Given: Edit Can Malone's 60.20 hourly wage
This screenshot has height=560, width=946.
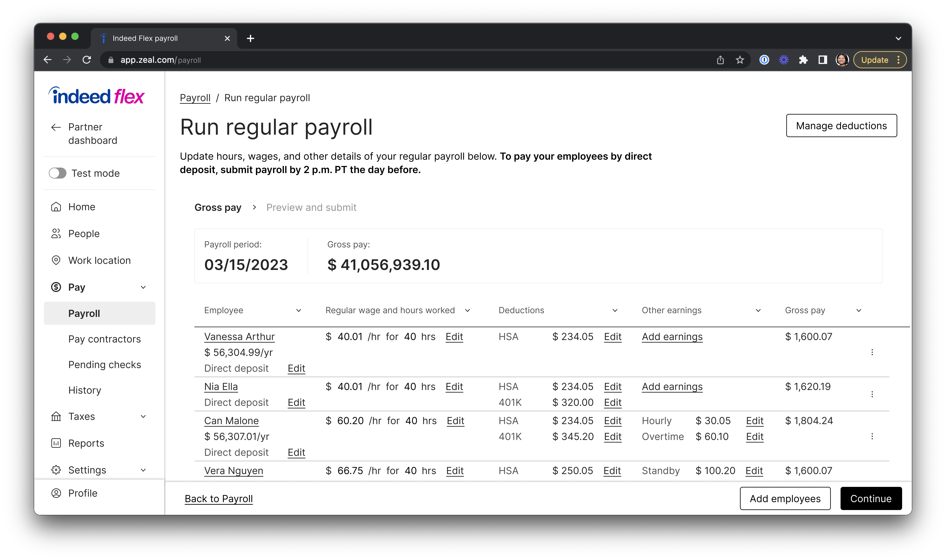Looking at the screenshot, I should coord(456,421).
